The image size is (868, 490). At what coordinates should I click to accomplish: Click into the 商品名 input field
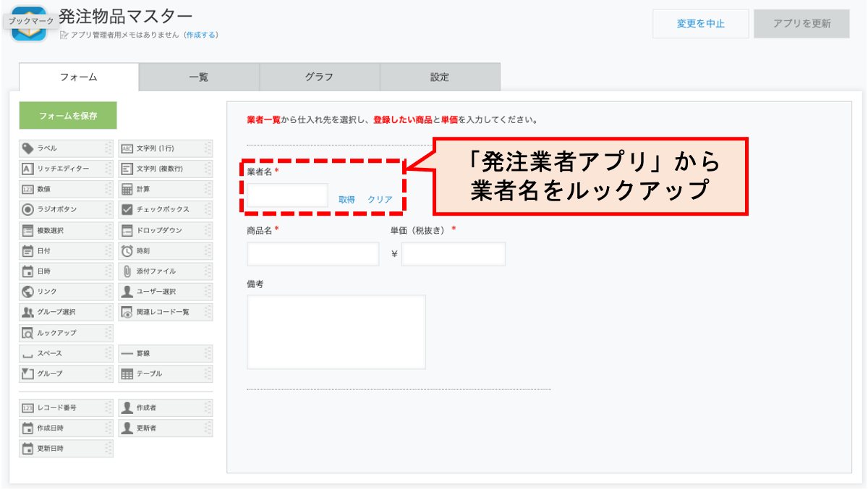pyautogui.click(x=312, y=254)
